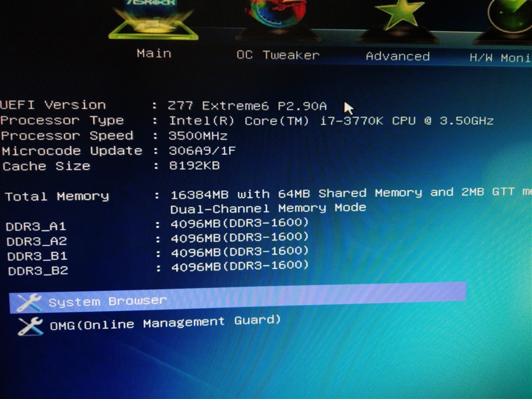Click the DDR3_A1 slot label
This screenshot has width=532, height=399.
(36, 226)
